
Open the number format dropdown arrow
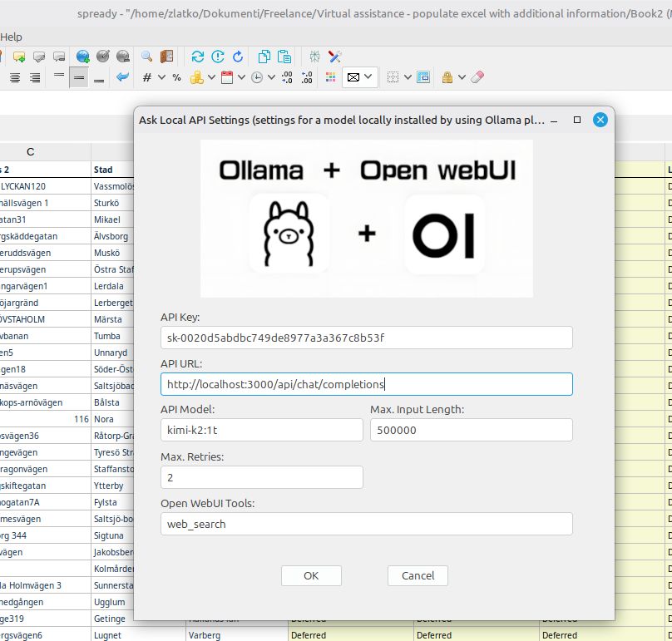click(162, 77)
